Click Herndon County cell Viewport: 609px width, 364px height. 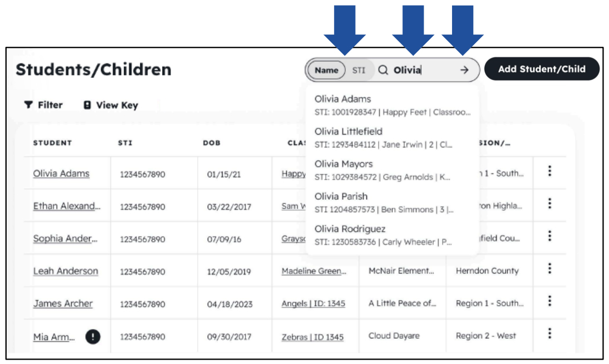487,270
